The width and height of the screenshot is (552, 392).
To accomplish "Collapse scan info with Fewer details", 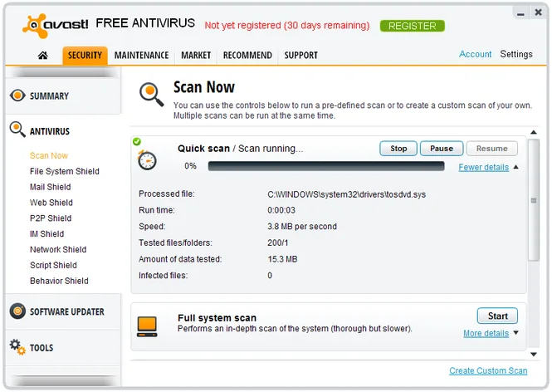I will click(x=484, y=167).
